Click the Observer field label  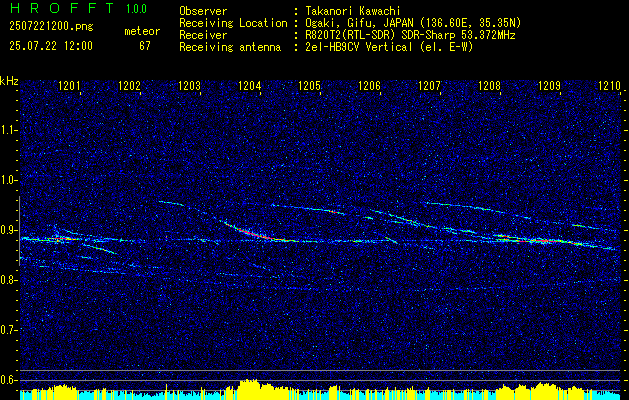[x=203, y=11]
